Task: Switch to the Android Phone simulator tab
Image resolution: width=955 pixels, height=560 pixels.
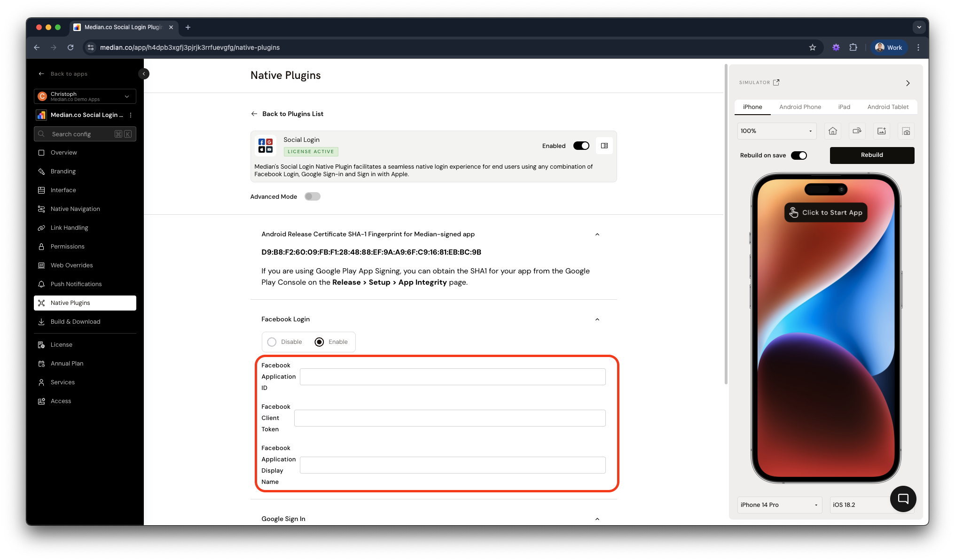Action: click(x=800, y=107)
